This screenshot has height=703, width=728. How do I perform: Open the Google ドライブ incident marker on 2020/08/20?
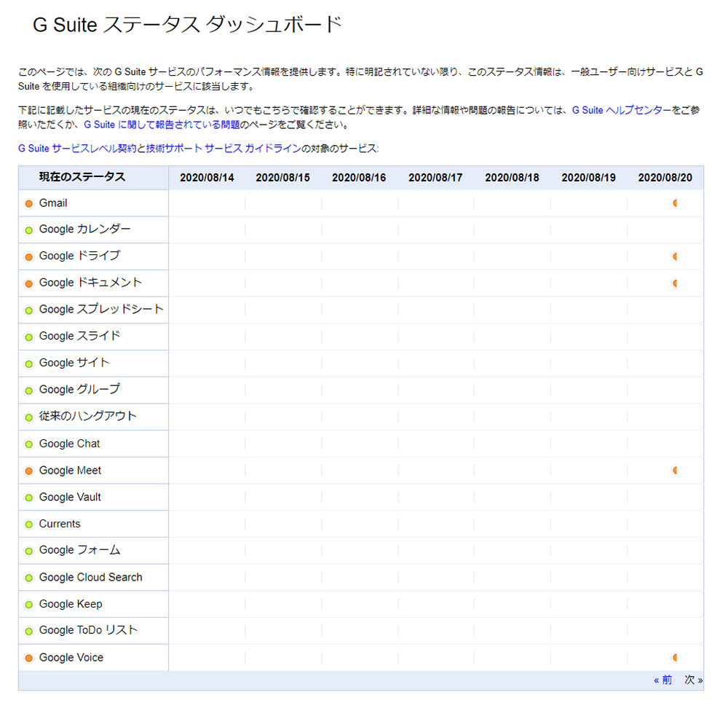[x=675, y=256]
